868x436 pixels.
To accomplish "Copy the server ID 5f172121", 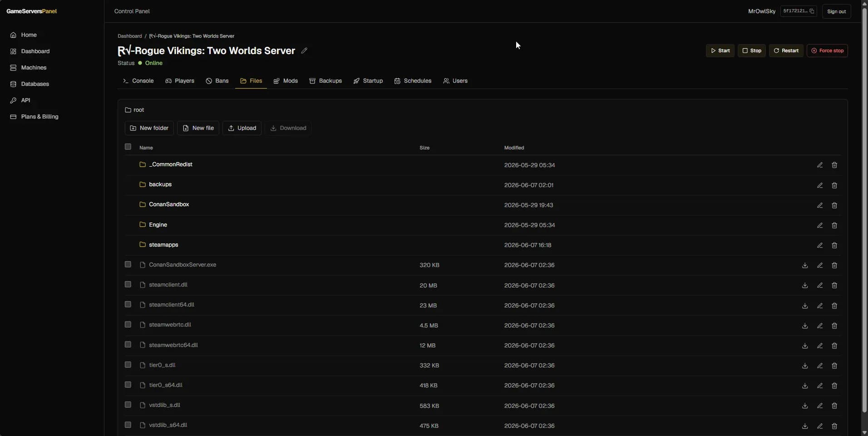I will pos(812,11).
